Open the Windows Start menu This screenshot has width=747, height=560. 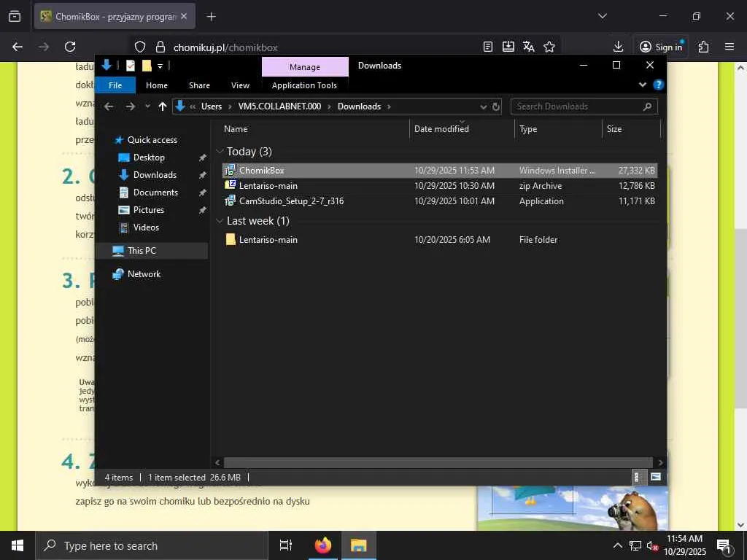18,545
